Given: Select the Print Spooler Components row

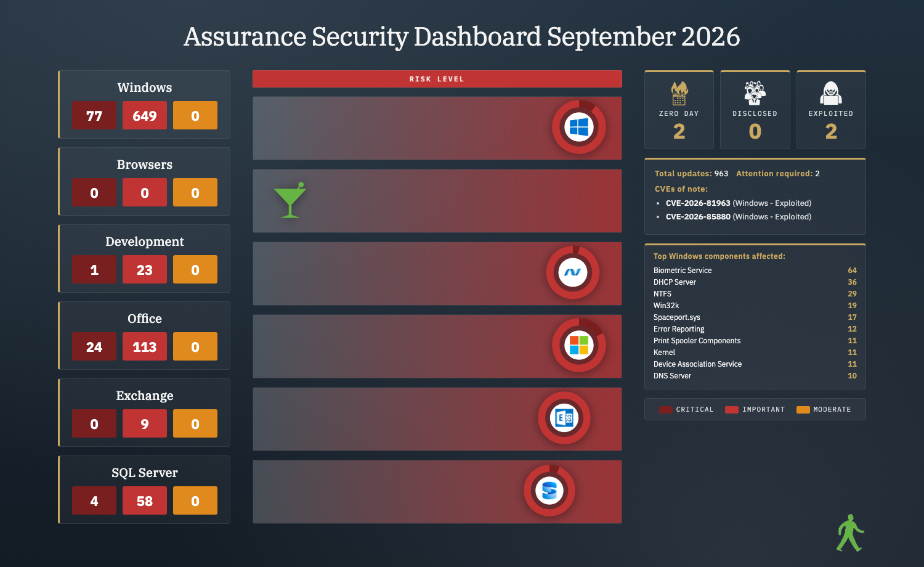Looking at the screenshot, I should (x=755, y=340).
